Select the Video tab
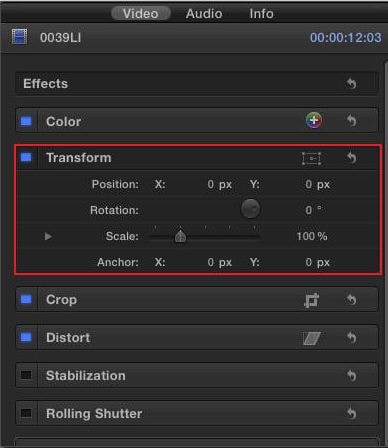This screenshot has height=448, width=388. (x=141, y=14)
